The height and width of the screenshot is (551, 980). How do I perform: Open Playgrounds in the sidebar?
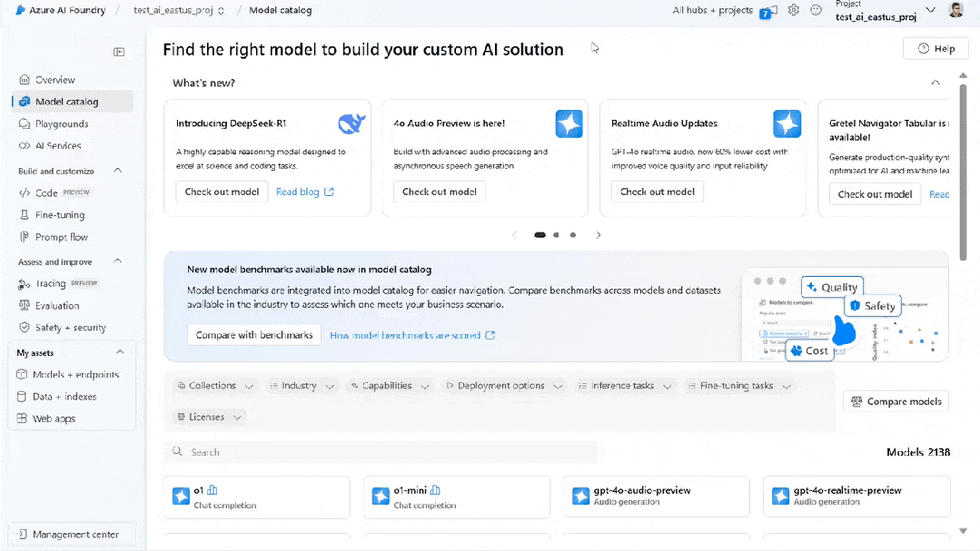click(x=62, y=123)
